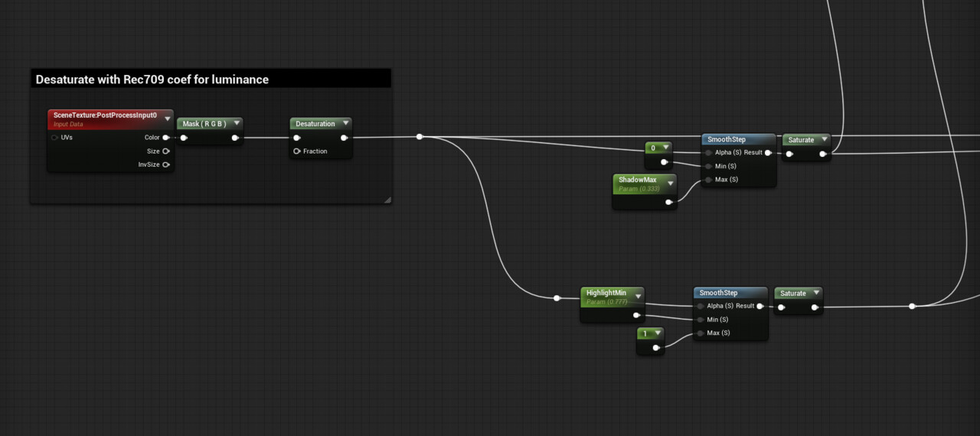
Task: Collapse the HighlightMin node arrow
Action: tap(638, 296)
